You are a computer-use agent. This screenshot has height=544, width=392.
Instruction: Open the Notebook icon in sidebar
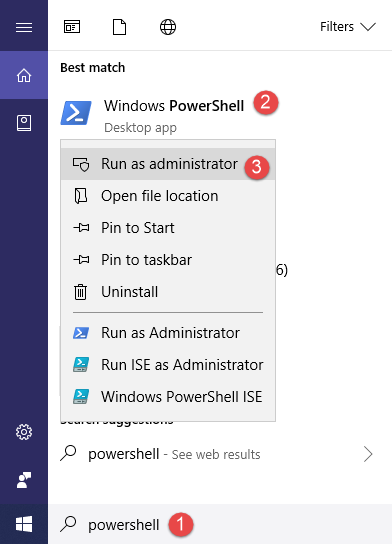24,123
